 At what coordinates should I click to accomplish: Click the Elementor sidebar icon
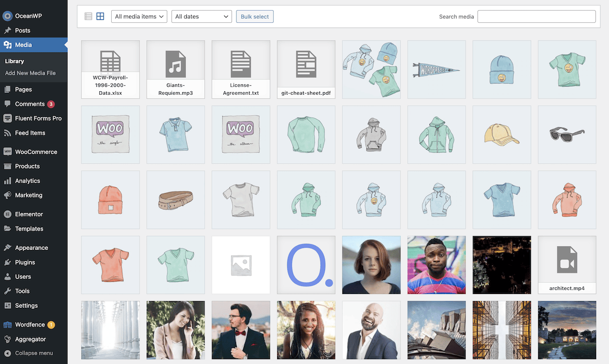7,214
